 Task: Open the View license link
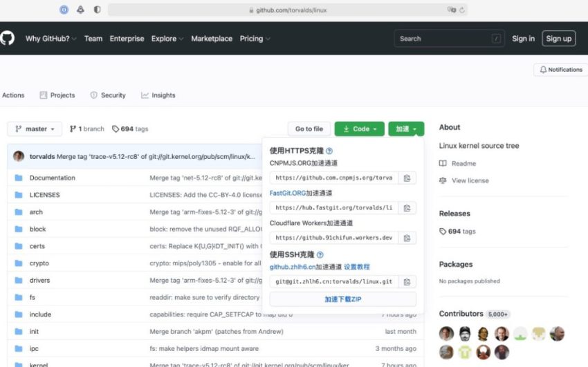click(464, 180)
